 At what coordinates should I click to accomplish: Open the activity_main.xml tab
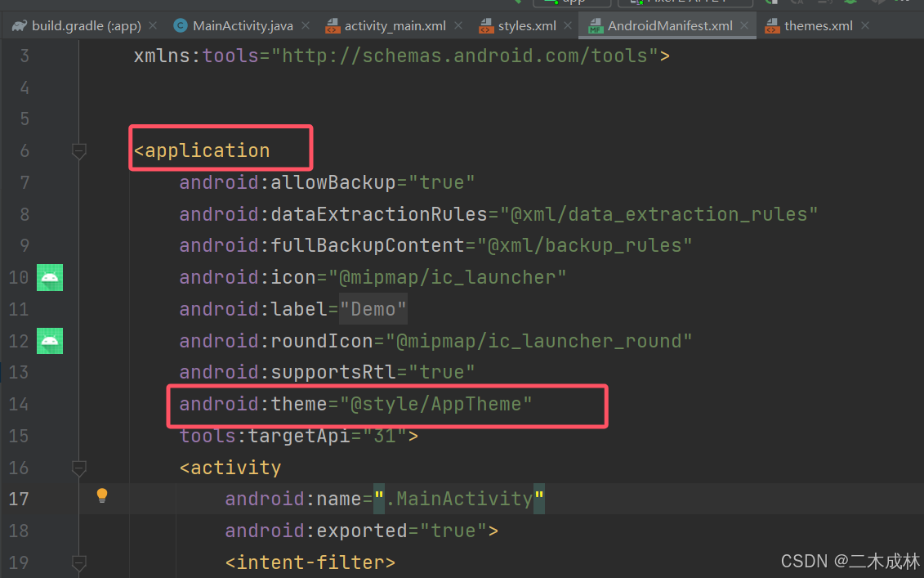(x=395, y=26)
